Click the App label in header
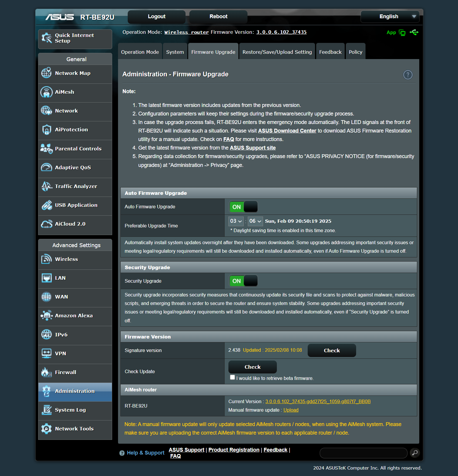This screenshot has width=458, height=476. (x=391, y=33)
